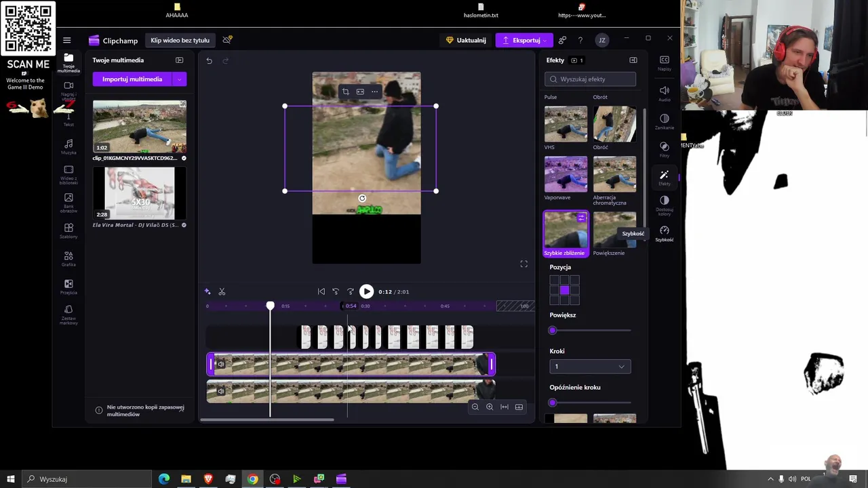
Task: Enter fullscreen preview mode
Action: point(524,264)
